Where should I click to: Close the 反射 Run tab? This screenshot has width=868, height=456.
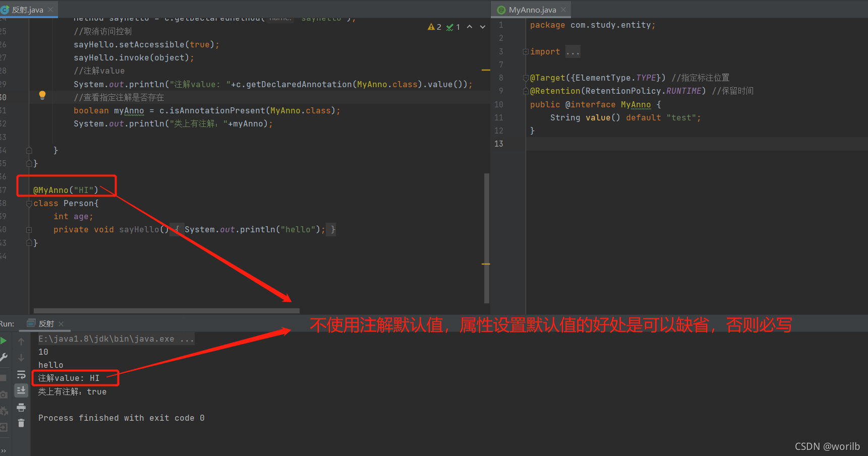[61, 324]
